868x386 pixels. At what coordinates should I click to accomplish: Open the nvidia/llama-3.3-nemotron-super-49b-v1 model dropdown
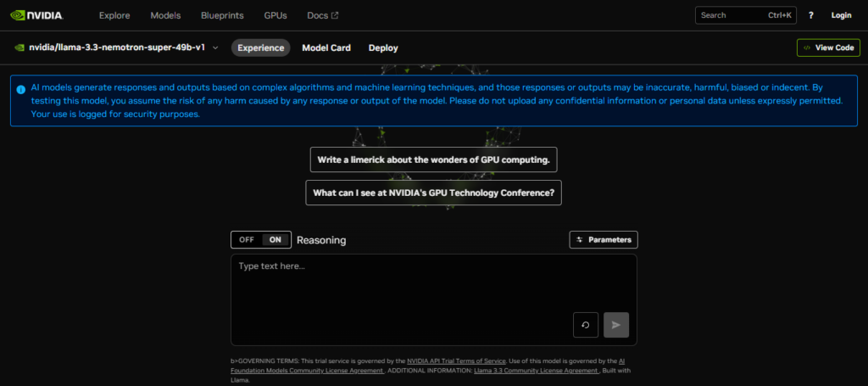click(x=117, y=48)
